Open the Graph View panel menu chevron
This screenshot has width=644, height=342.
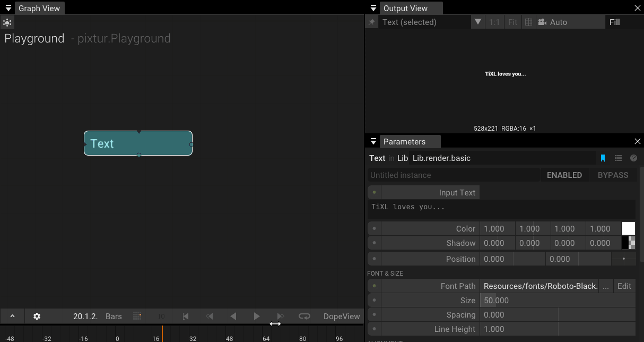[7, 8]
